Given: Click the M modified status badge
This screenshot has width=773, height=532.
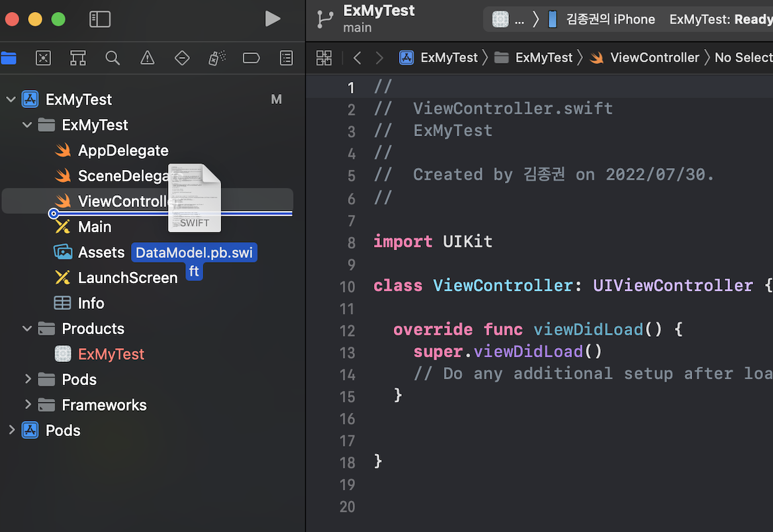Looking at the screenshot, I should coord(277,100).
